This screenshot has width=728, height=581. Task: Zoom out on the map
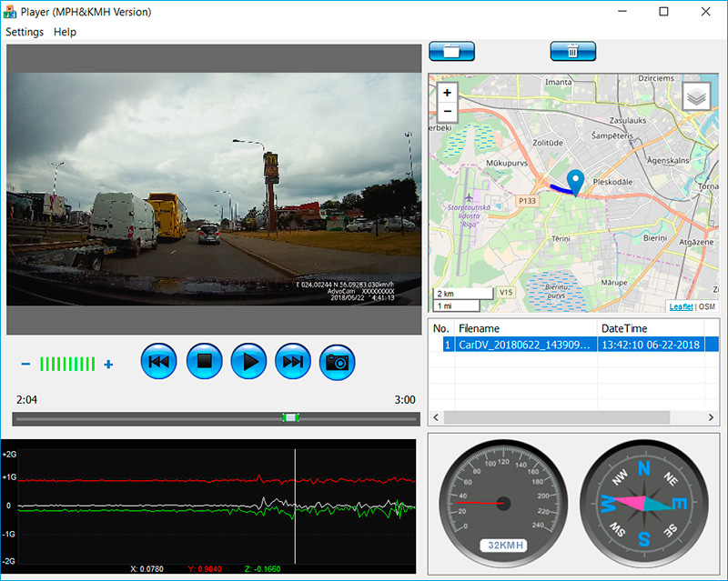(x=447, y=112)
